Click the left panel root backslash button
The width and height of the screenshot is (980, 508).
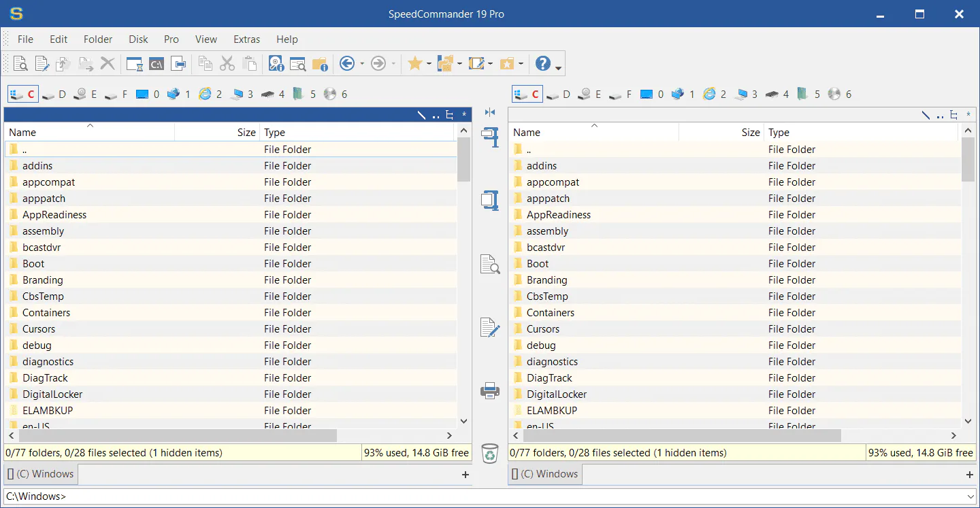point(422,115)
